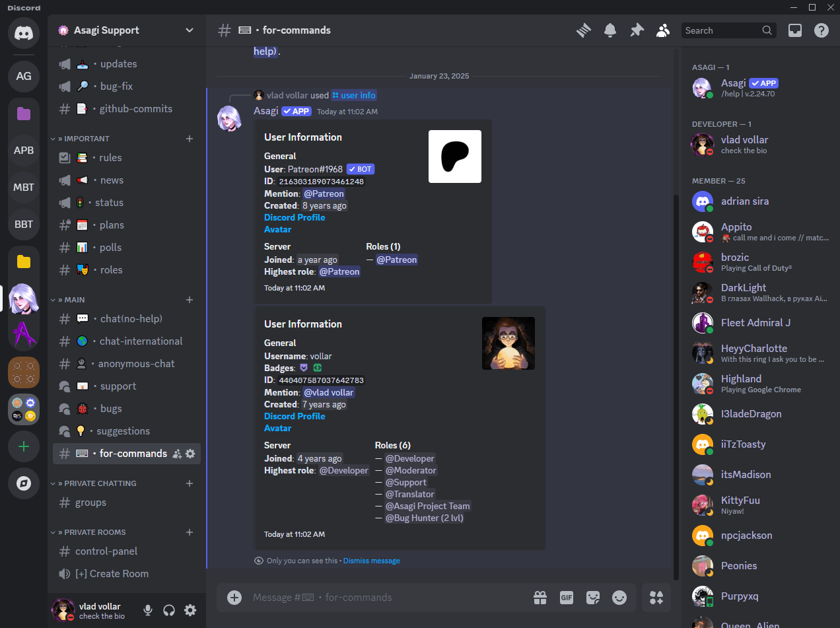Click the @Bug Hunter (2 lvl) role mention
The height and width of the screenshot is (628, 840).
(x=425, y=518)
